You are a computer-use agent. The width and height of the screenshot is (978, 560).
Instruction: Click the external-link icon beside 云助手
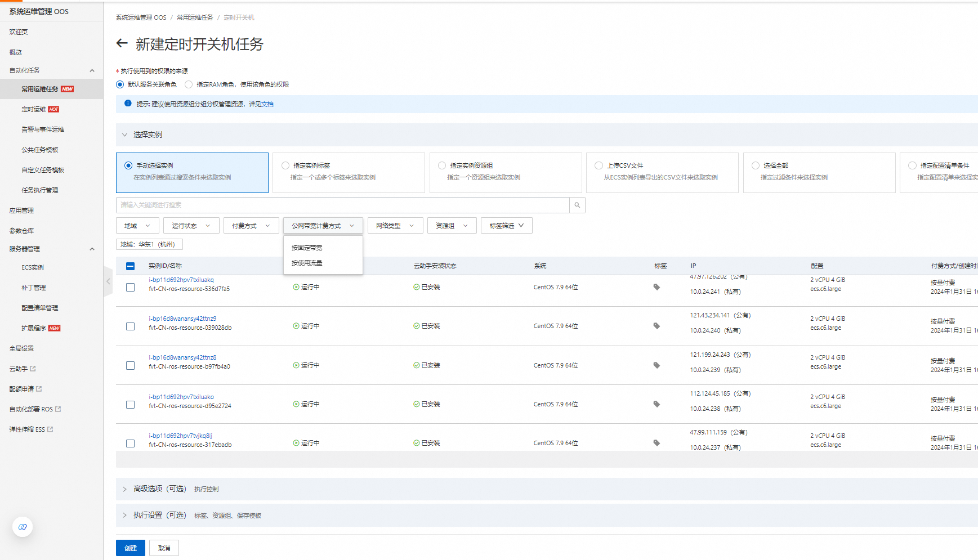33,369
